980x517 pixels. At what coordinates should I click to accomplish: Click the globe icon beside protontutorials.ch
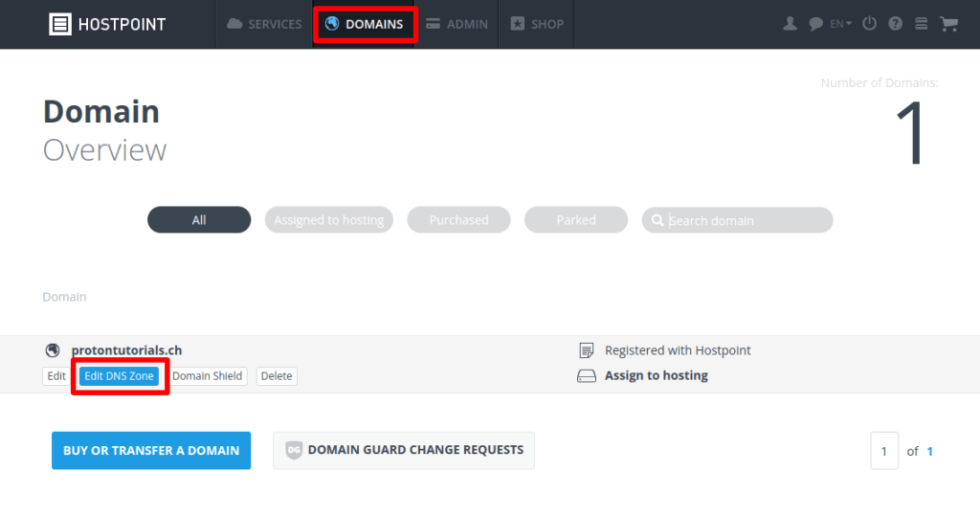53,350
